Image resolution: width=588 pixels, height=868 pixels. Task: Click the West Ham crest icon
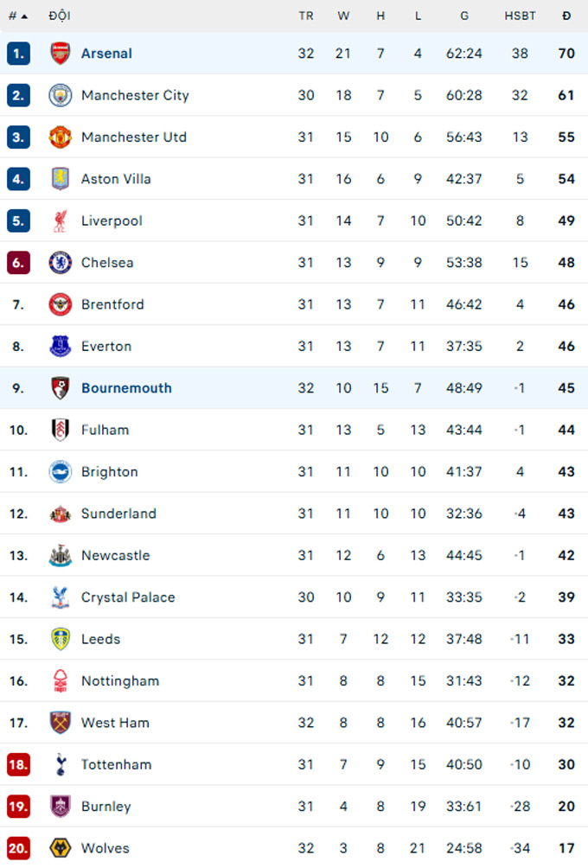tap(60, 723)
